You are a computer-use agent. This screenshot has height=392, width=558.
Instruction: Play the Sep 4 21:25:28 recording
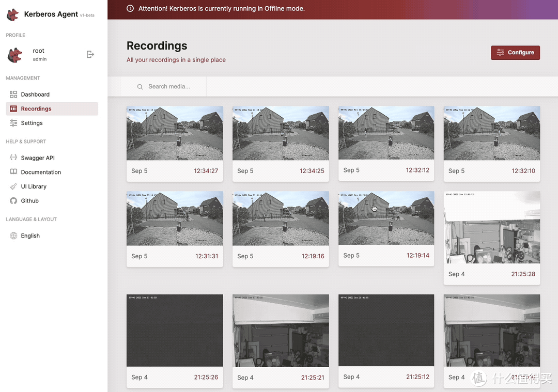pos(491,228)
